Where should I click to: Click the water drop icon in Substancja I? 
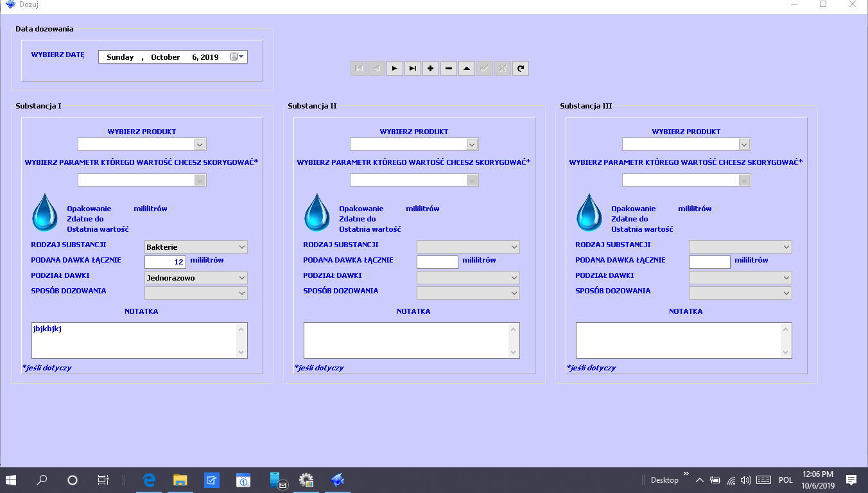(x=45, y=212)
